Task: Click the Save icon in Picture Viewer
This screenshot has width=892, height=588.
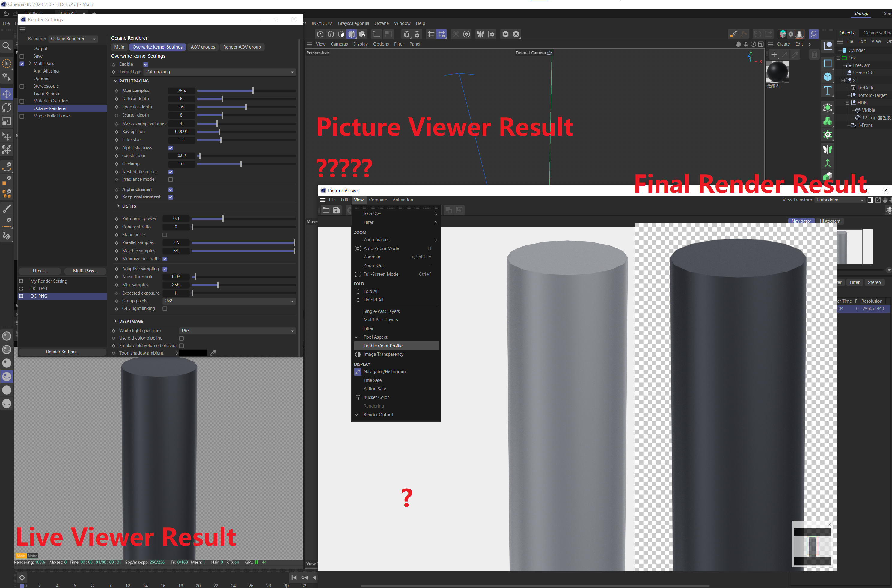Action: tap(336, 210)
